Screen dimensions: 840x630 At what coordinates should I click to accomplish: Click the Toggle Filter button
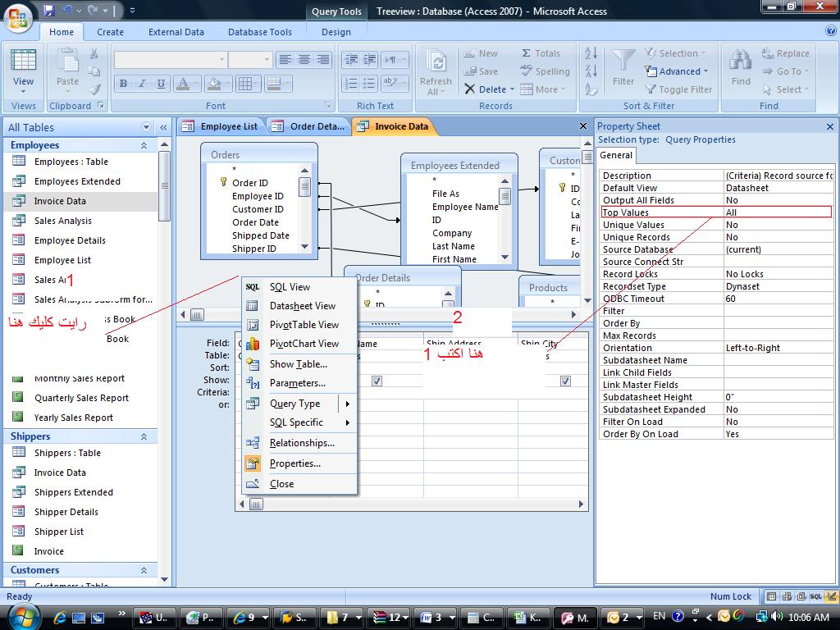pyautogui.click(x=678, y=89)
